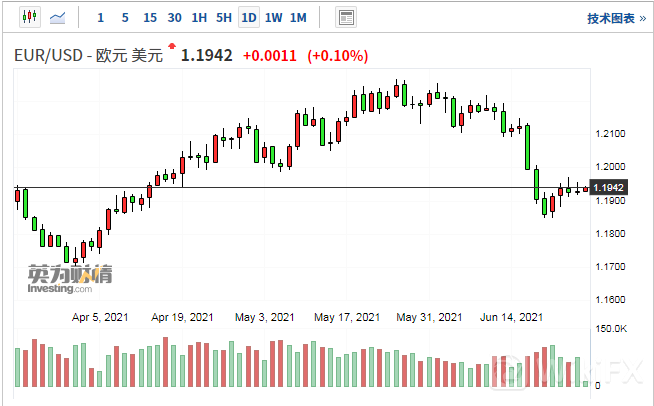
Task: Select the 1 minute timeframe
Action: 100,18
